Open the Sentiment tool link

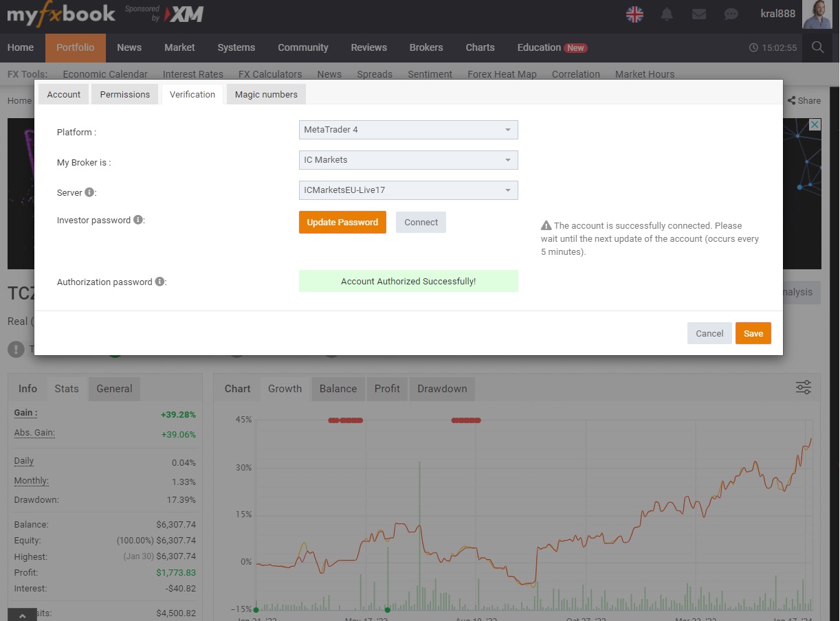point(430,74)
